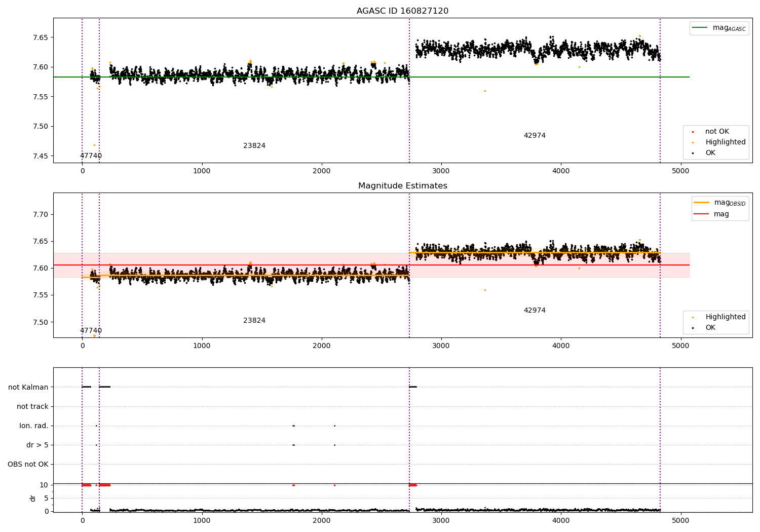The image size is (760, 532).
Task: Click the '7.50' y-tick of Magnitude Estimates plot
Action: [41, 322]
